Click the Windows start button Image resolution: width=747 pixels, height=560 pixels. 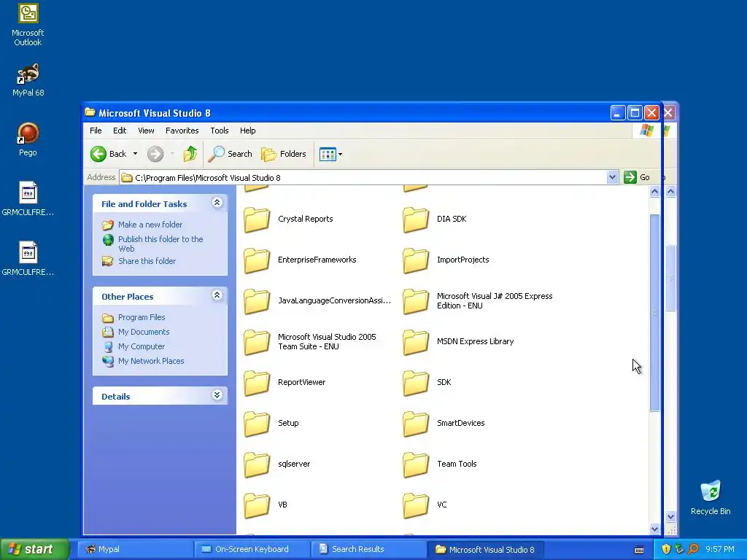[34, 549]
